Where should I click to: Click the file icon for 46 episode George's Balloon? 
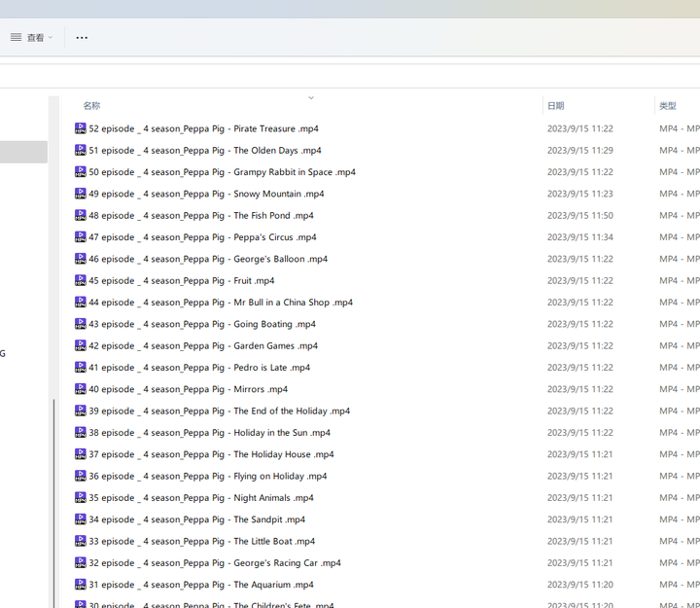click(81, 259)
